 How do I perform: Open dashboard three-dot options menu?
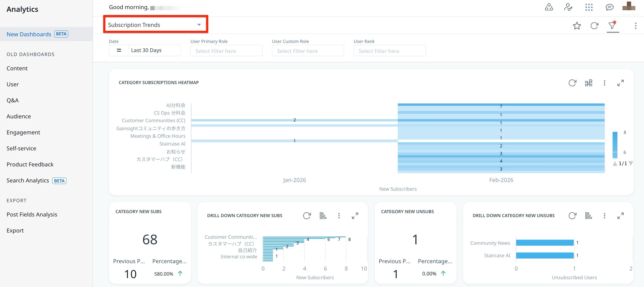coord(636,26)
